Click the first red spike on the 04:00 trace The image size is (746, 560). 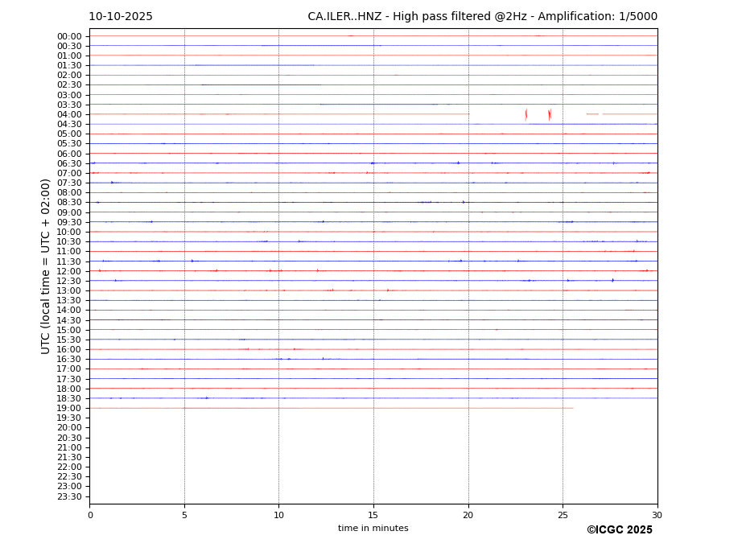(526, 114)
